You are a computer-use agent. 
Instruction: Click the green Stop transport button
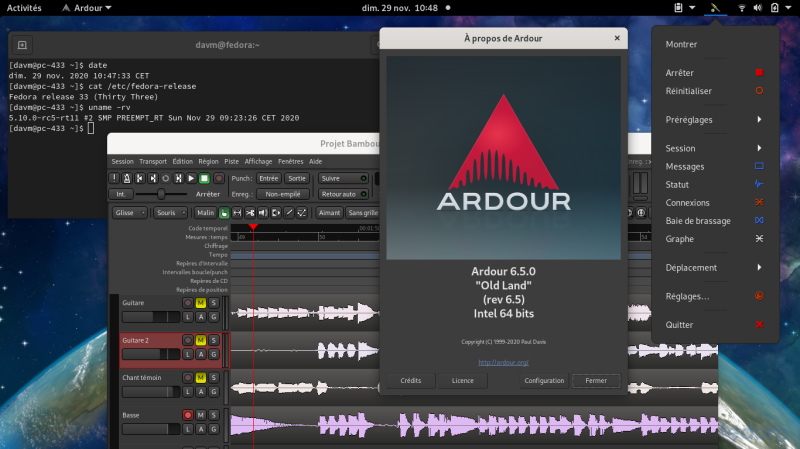click(x=204, y=178)
